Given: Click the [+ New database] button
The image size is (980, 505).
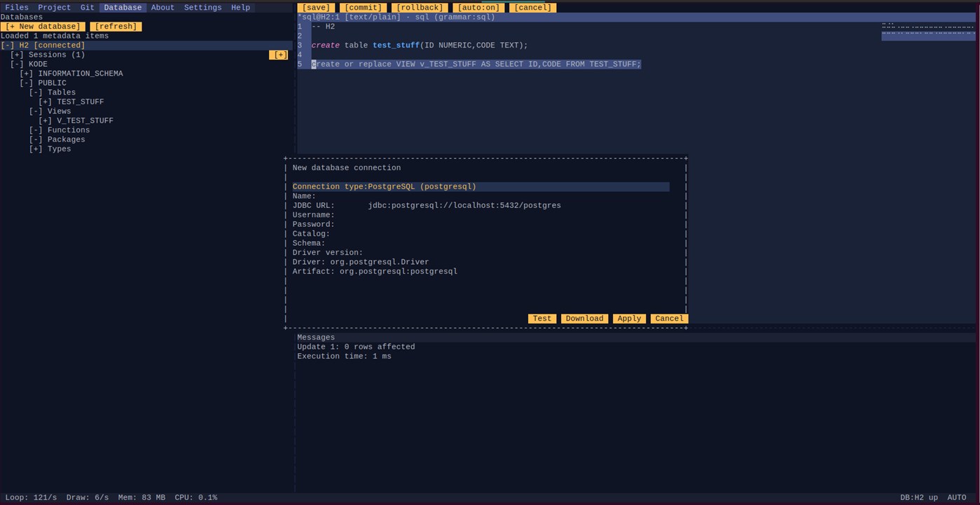Looking at the screenshot, I should pyautogui.click(x=43, y=27).
